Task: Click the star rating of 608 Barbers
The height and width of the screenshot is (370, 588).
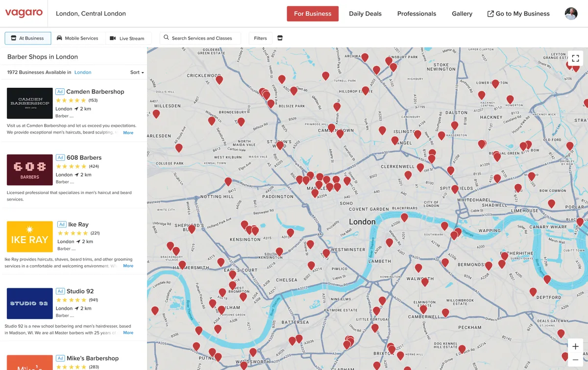Action: [71, 167]
